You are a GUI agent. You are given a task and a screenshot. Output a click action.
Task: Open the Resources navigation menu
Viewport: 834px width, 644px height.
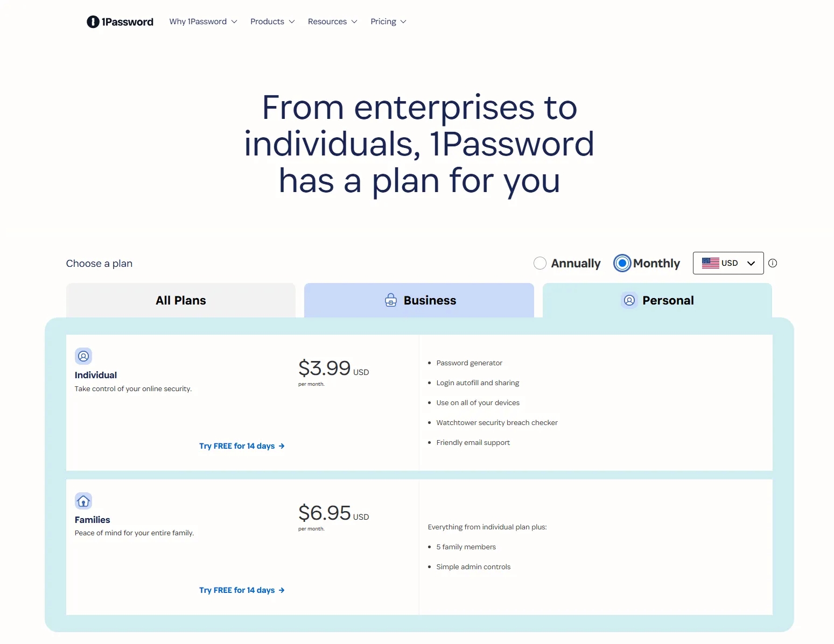tap(333, 22)
